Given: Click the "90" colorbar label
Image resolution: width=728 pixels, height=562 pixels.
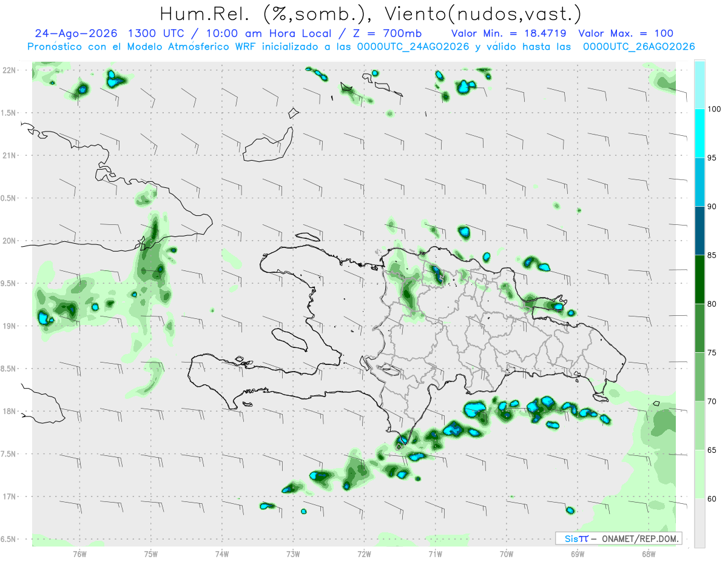Looking at the screenshot, I should tap(713, 207).
